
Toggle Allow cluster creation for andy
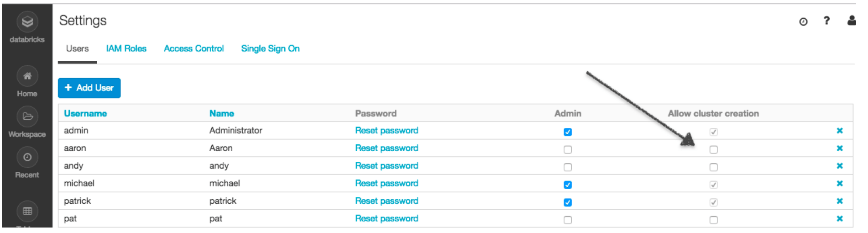point(714,168)
